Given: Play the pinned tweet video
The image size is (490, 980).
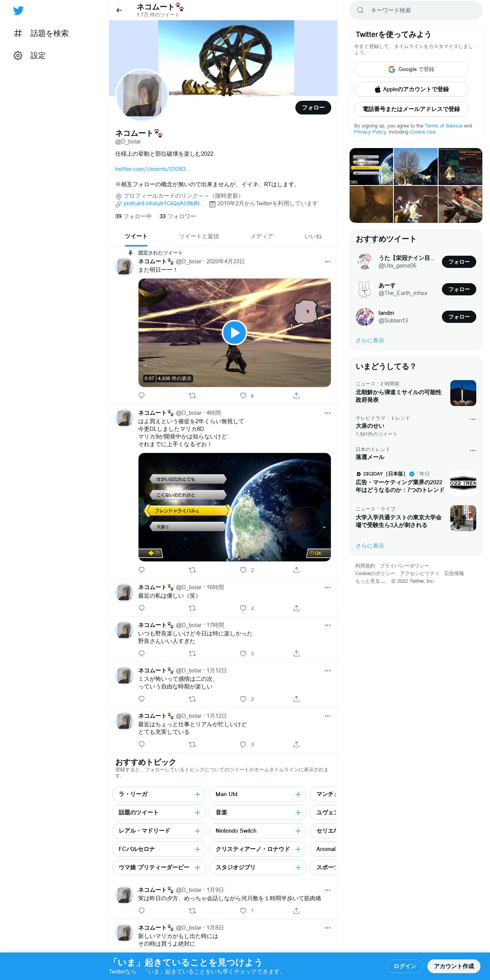Looking at the screenshot, I should 234,333.
